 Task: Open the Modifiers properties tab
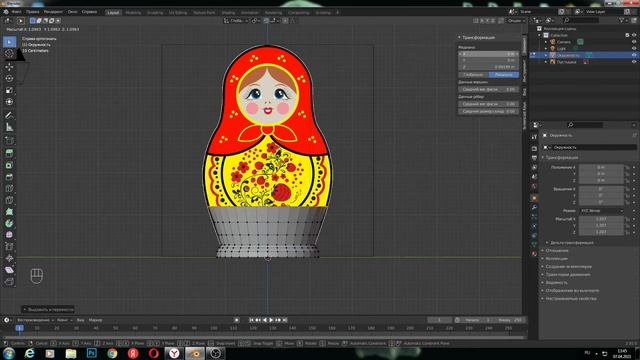pyautogui.click(x=534, y=207)
